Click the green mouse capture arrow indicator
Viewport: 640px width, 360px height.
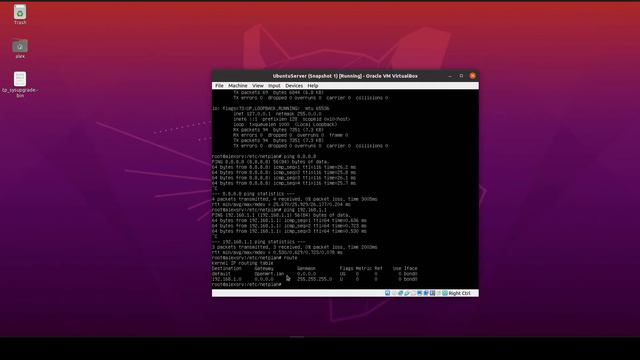(x=445, y=293)
